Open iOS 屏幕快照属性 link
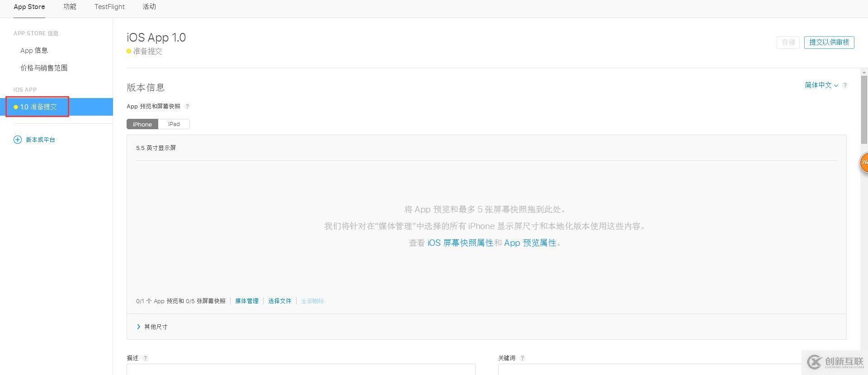This screenshot has width=868, height=375. click(x=460, y=243)
